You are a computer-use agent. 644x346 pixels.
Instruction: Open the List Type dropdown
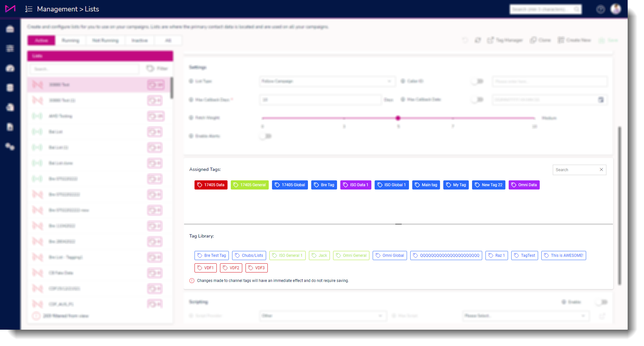(327, 81)
